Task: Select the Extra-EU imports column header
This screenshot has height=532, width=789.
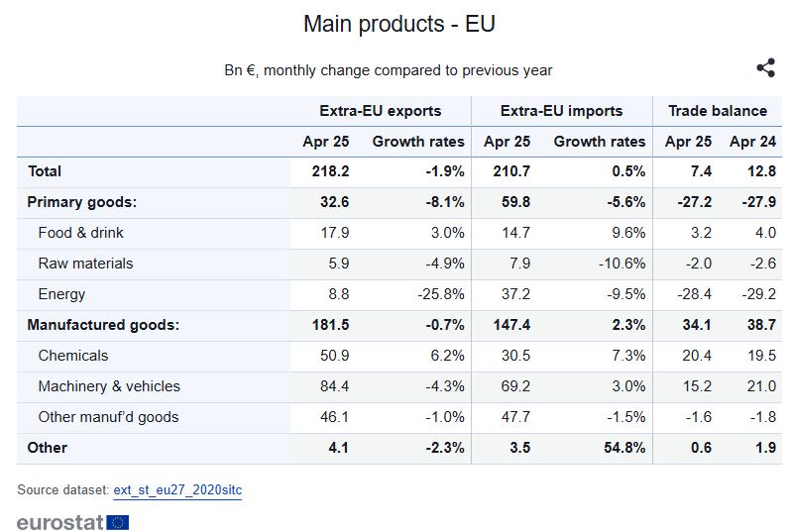Action: pos(561,111)
